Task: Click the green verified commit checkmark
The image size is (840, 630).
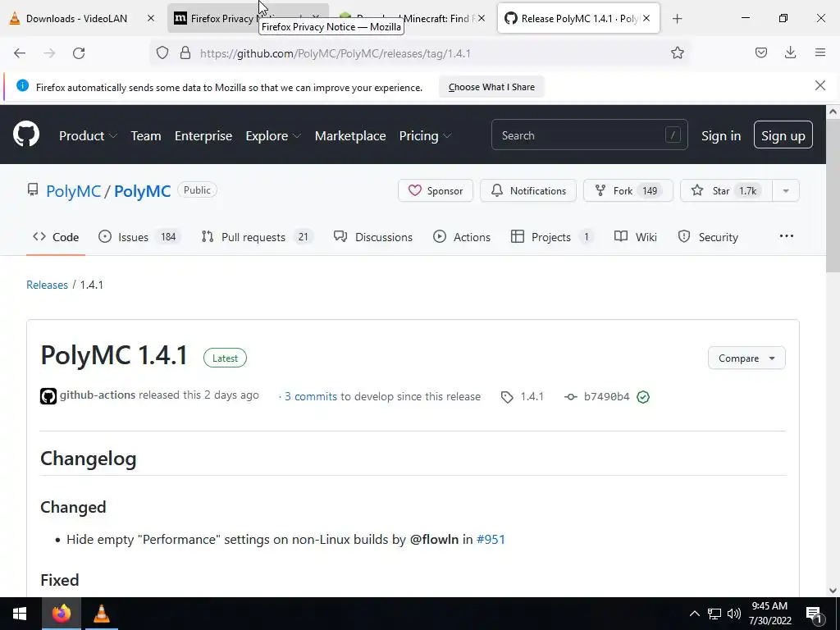Action: (643, 397)
